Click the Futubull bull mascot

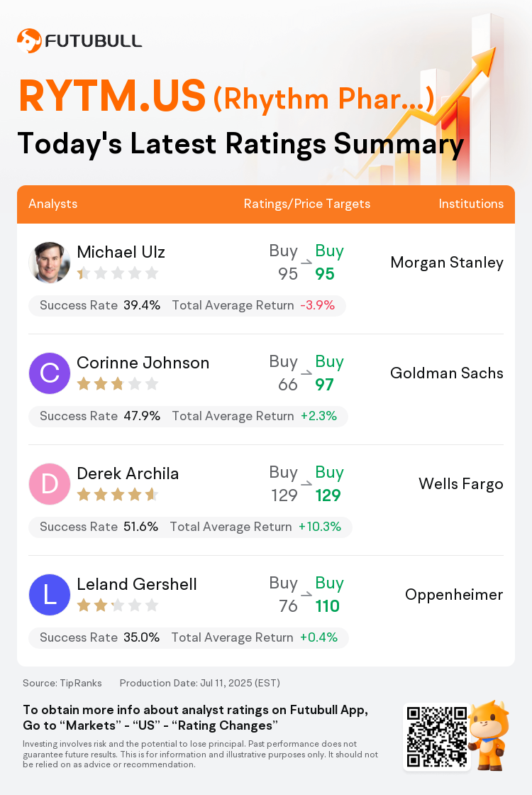coord(489,735)
